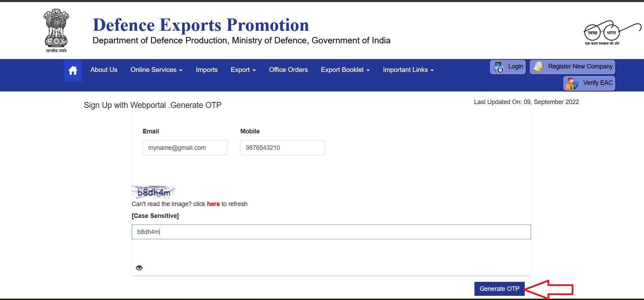Focus the Email input field
Viewport: 644px width, 300px height.
tap(185, 148)
